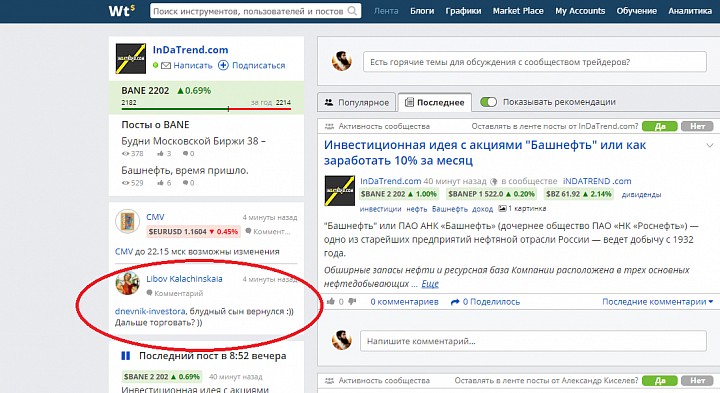Click InDaTrend.com avatar in the main post

tap(339, 191)
